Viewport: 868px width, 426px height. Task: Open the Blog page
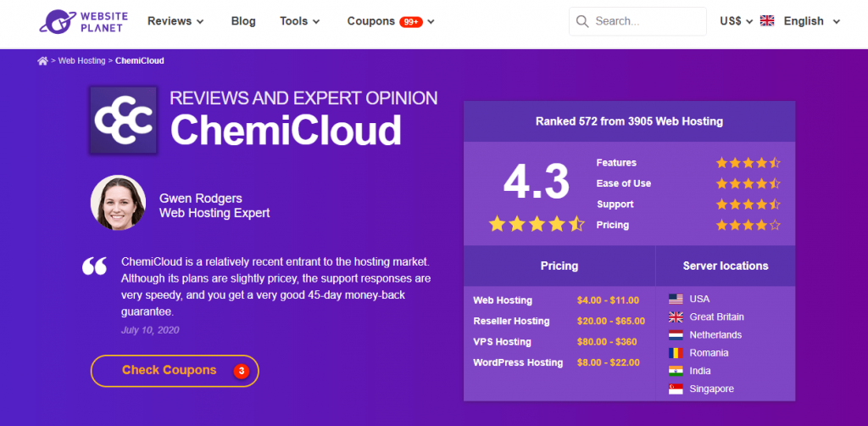click(x=243, y=21)
